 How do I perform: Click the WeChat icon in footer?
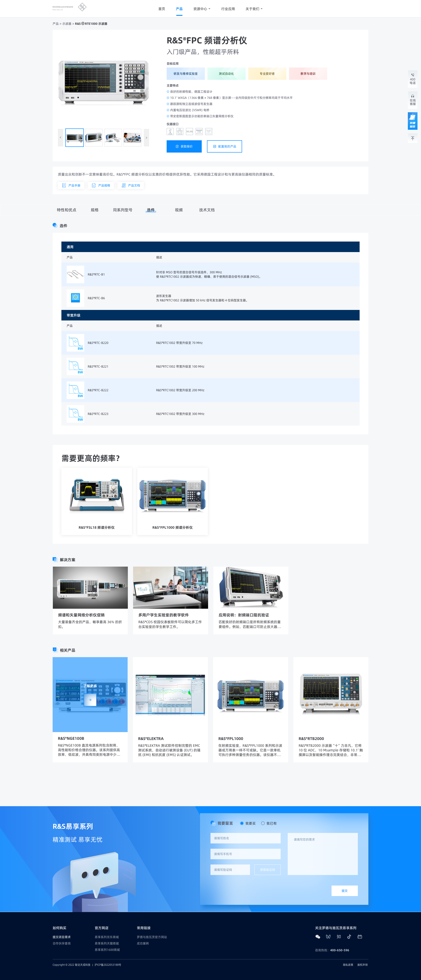click(318, 937)
